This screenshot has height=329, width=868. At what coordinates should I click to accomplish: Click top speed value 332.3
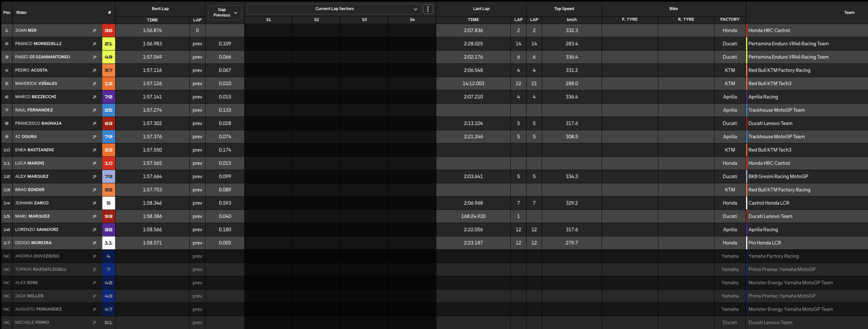point(572,31)
